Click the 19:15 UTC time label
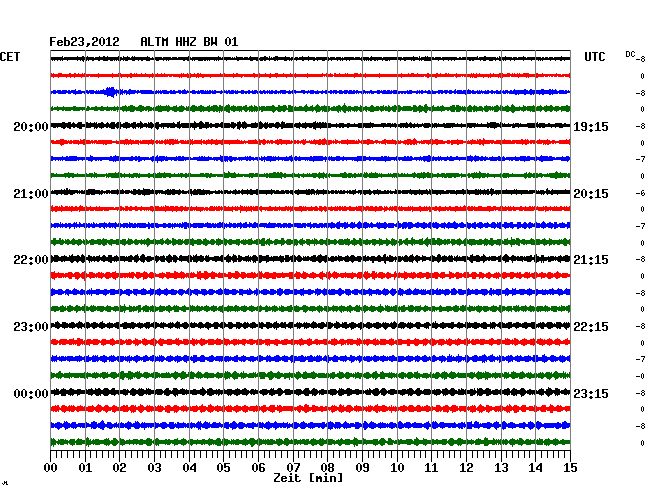Screen dimensions: 650x494 (591, 127)
